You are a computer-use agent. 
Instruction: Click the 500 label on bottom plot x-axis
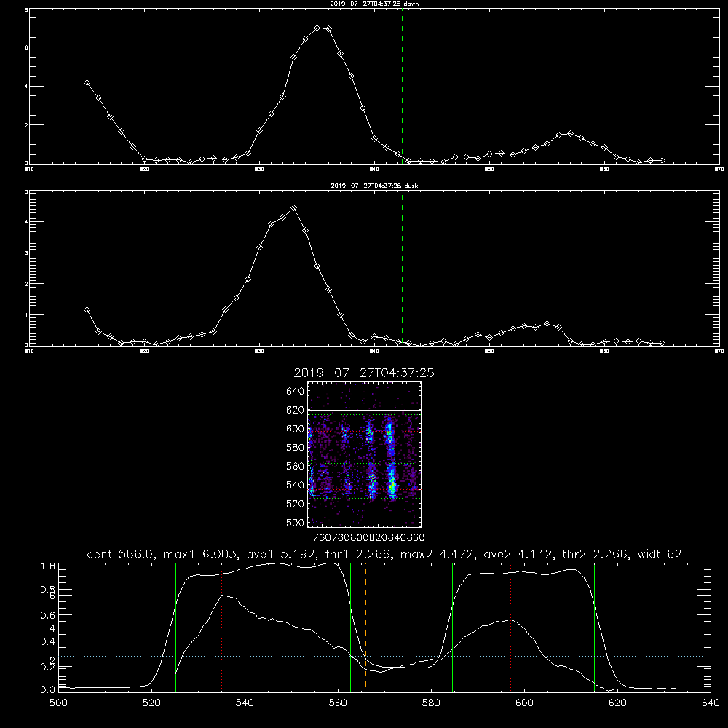pos(58,703)
